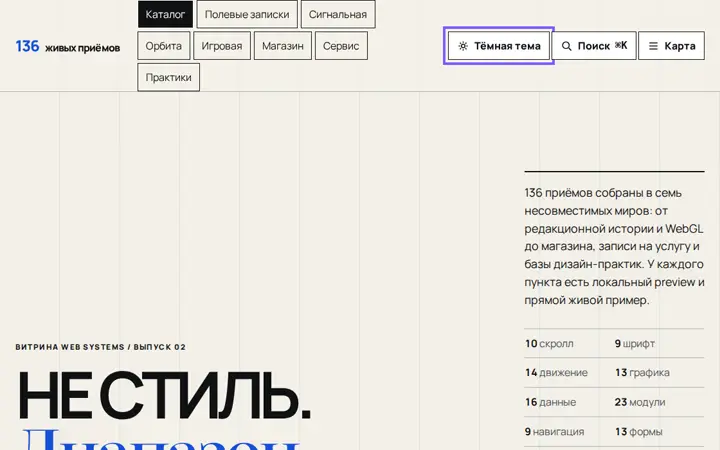Click the '23 модули' stat

click(640, 402)
